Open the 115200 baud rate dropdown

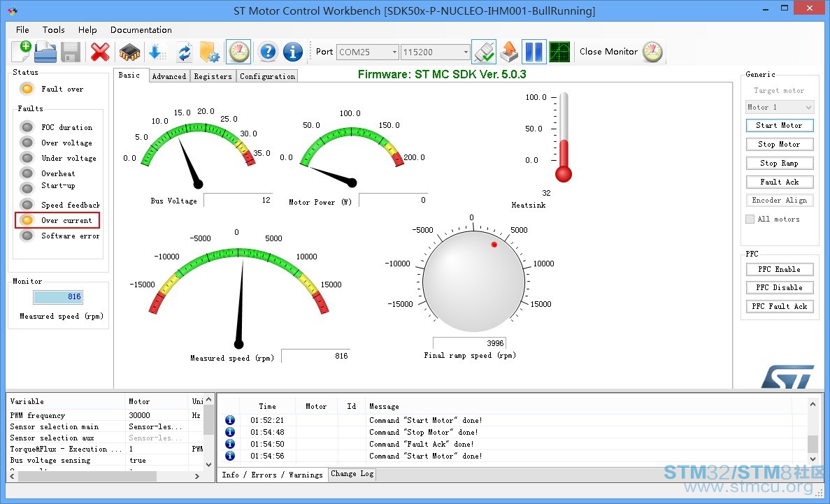coord(466,52)
